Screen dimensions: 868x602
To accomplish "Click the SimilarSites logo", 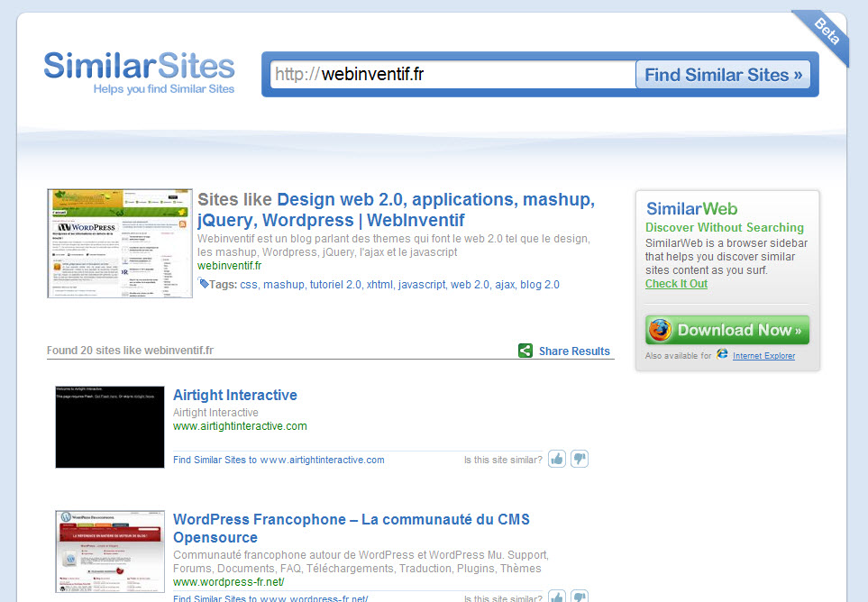I will pos(139,67).
